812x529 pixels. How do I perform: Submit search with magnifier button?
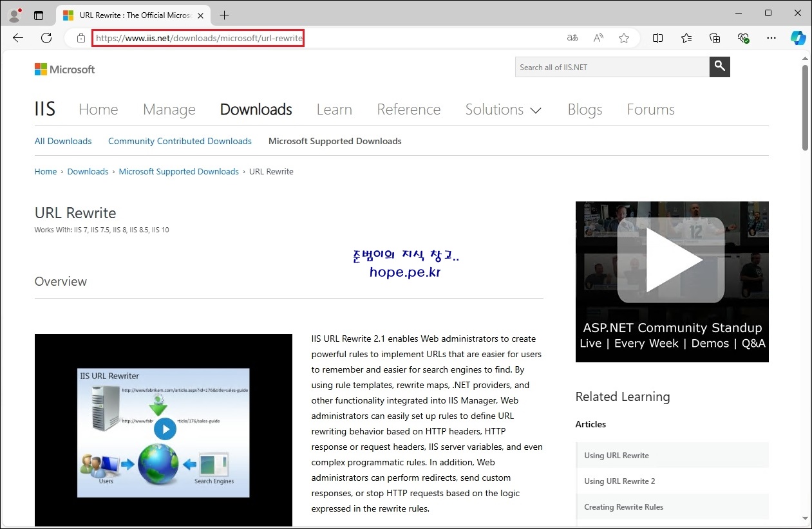[x=720, y=67]
